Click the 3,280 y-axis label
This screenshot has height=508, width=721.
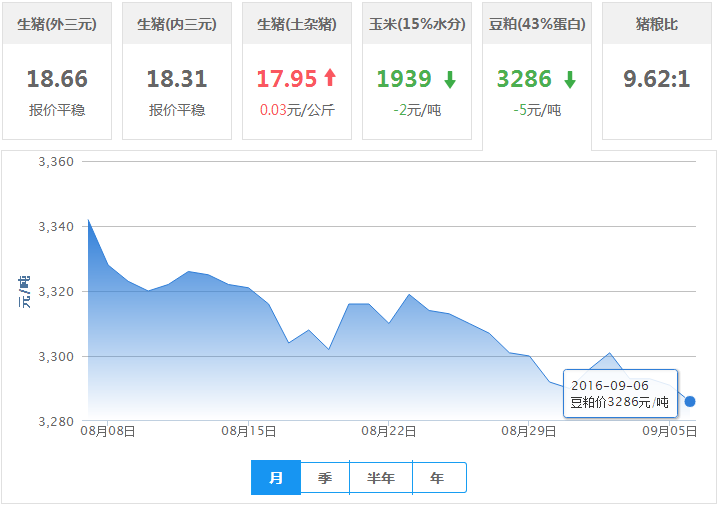pyautogui.click(x=56, y=421)
